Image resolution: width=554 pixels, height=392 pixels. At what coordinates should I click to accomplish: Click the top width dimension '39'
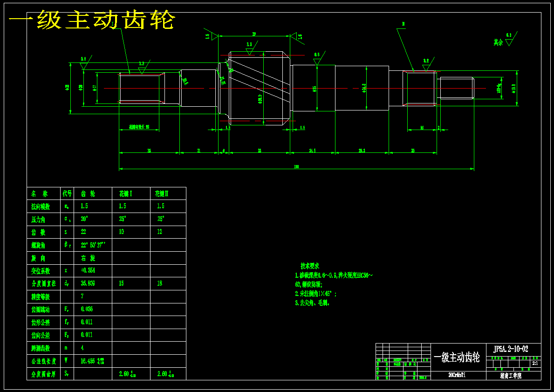click(x=253, y=34)
